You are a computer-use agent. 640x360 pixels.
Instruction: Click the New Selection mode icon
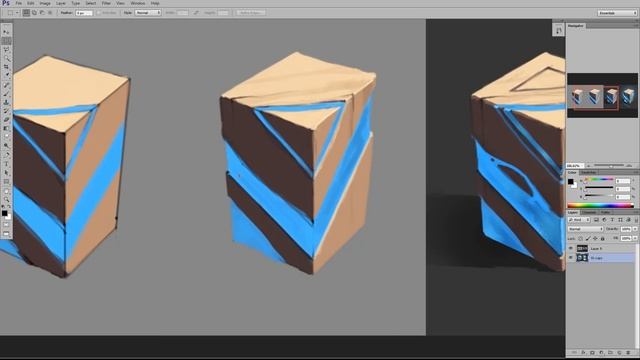click(26, 13)
